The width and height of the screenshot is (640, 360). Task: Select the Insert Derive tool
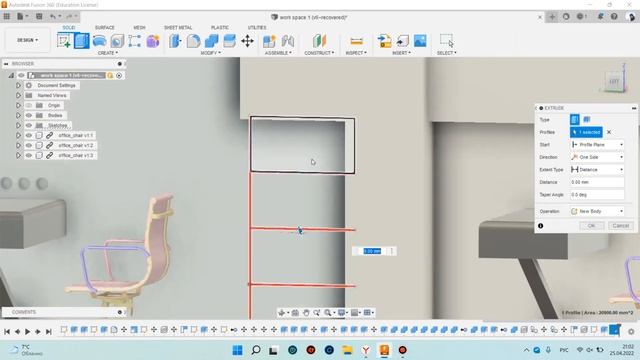pos(384,41)
